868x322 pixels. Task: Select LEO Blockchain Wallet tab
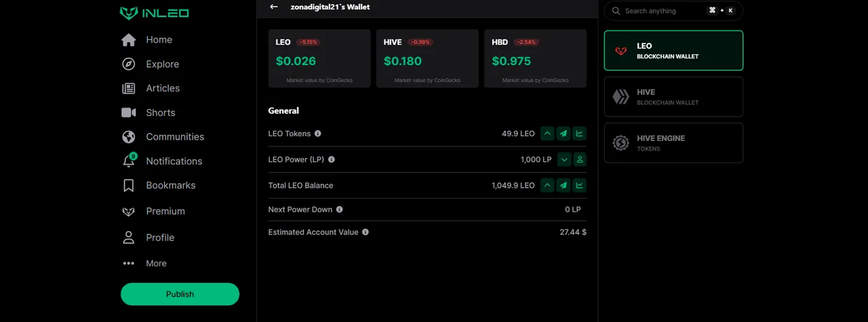[673, 51]
